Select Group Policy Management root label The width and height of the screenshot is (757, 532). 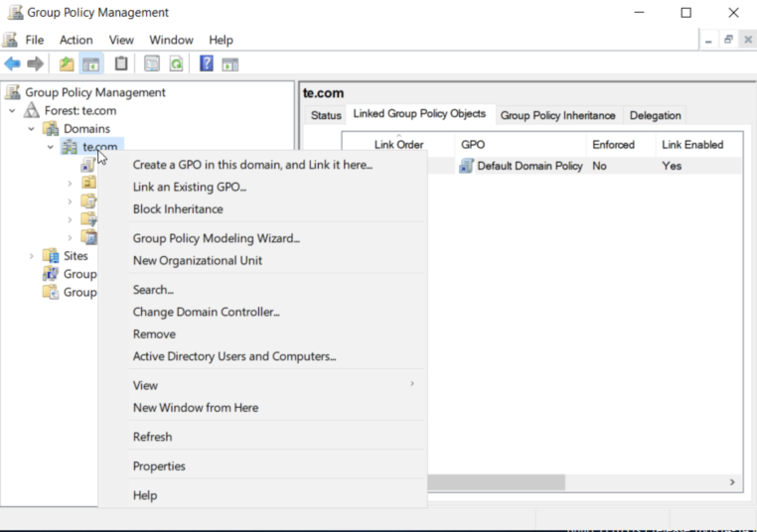[95, 92]
